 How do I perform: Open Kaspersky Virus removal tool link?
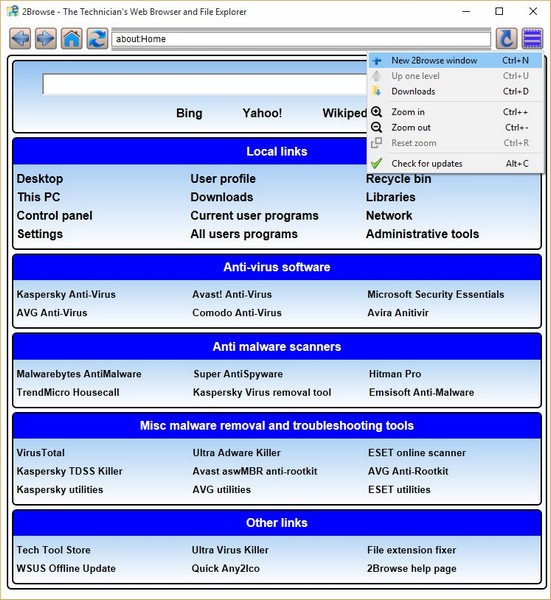point(262,392)
